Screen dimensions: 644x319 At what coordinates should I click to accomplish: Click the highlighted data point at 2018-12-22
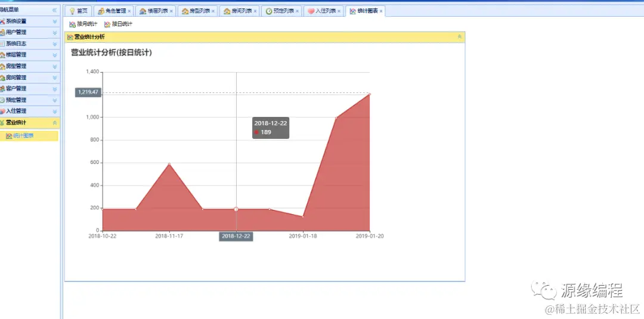click(236, 209)
